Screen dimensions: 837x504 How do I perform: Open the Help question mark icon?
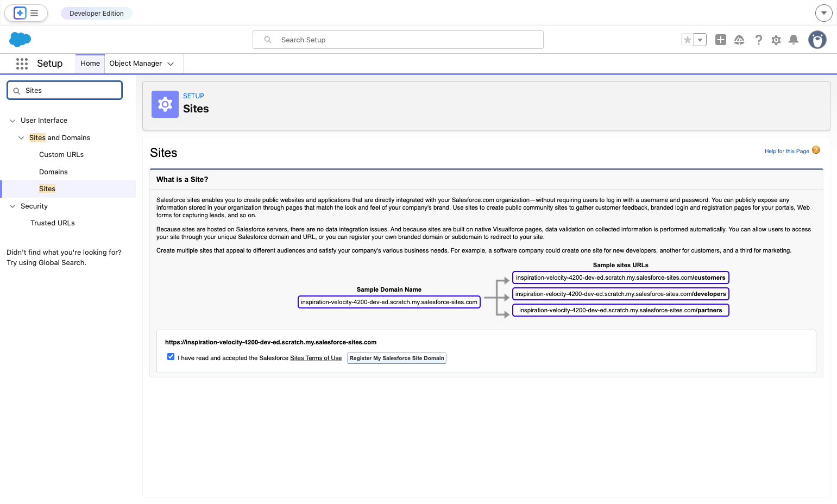coord(759,40)
